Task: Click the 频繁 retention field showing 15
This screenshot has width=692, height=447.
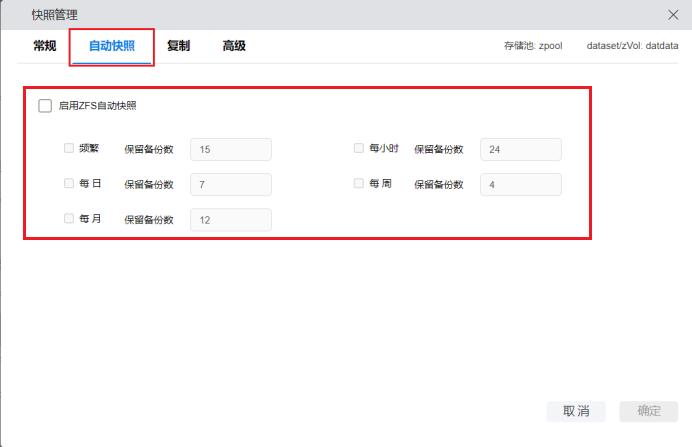Action: pyautogui.click(x=231, y=149)
